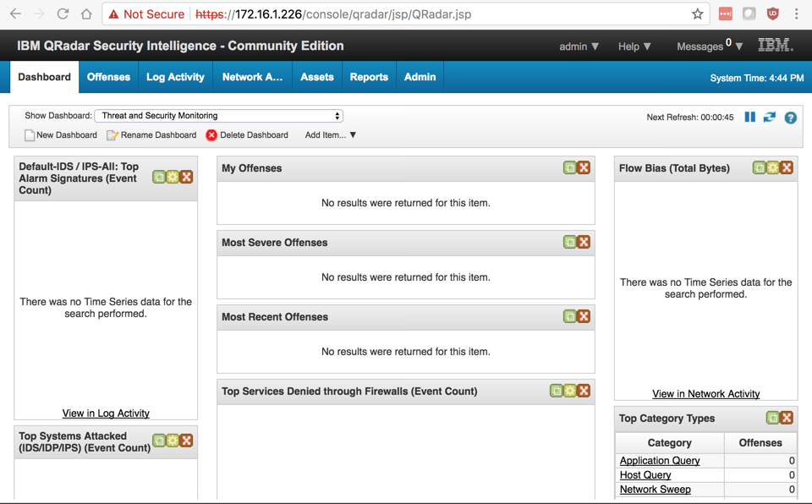Bookmark this page with the star icon
Screen dimensions: 812x504
point(698,14)
